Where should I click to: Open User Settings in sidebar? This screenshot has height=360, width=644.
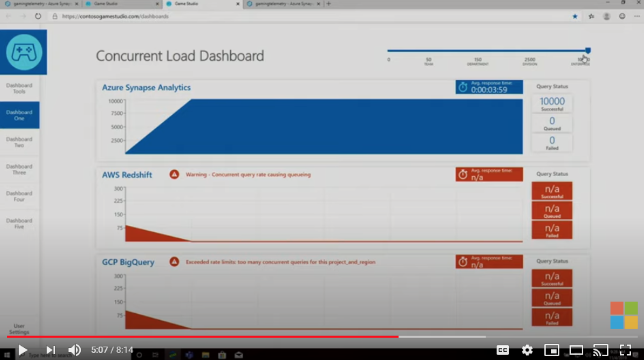point(19,329)
